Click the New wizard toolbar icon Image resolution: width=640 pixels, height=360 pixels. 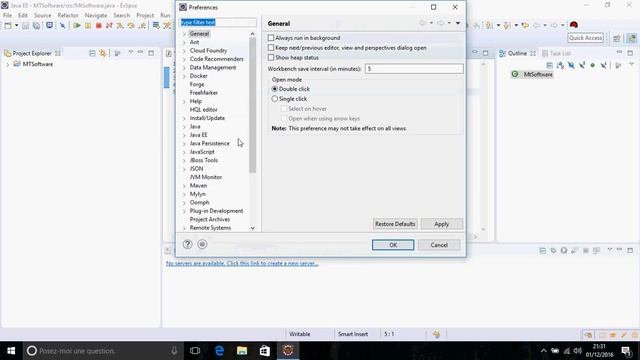click(x=8, y=26)
